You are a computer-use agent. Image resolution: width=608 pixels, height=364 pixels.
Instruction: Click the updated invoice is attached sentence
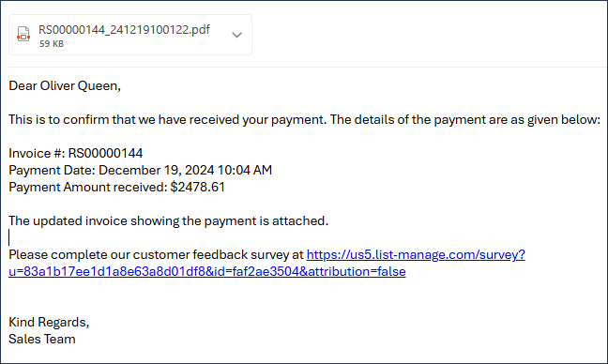[x=168, y=221]
